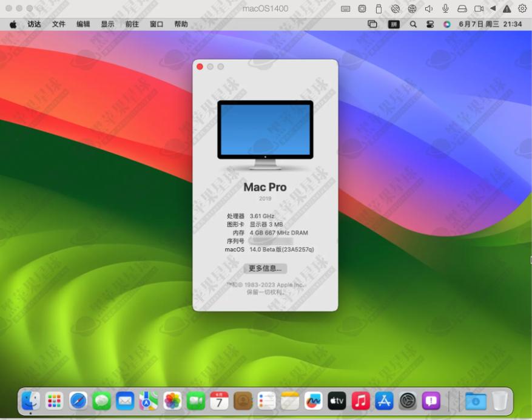Open Finder from the Dock
Screen dimensions: 532x420
(30, 401)
